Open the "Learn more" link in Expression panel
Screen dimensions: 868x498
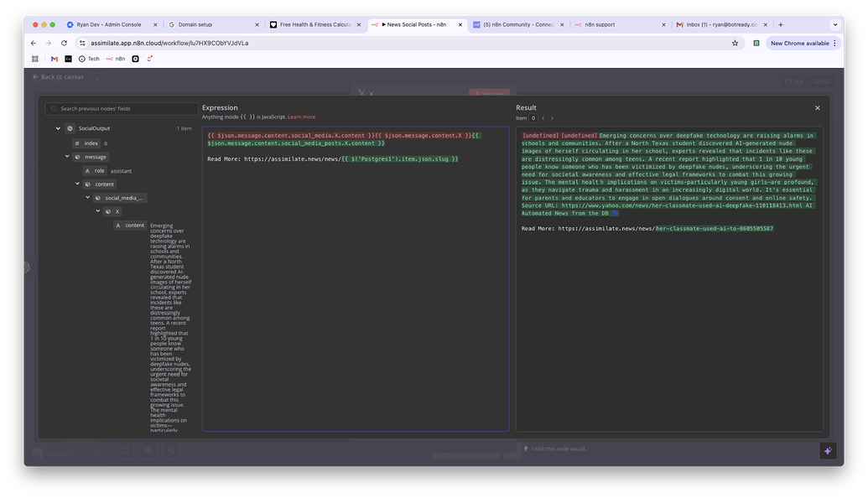(x=300, y=116)
